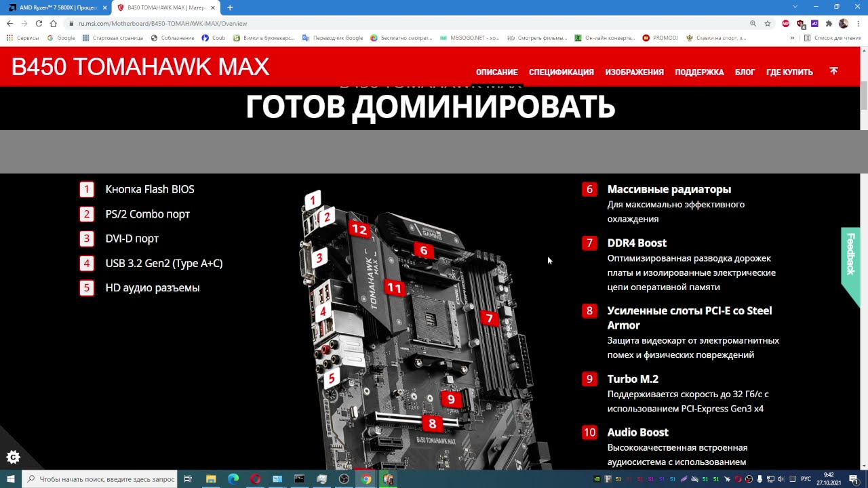This screenshot has width=868, height=488.
Task: Expand the hidden bookmarks chevron
Action: click(x=792, y=38)
